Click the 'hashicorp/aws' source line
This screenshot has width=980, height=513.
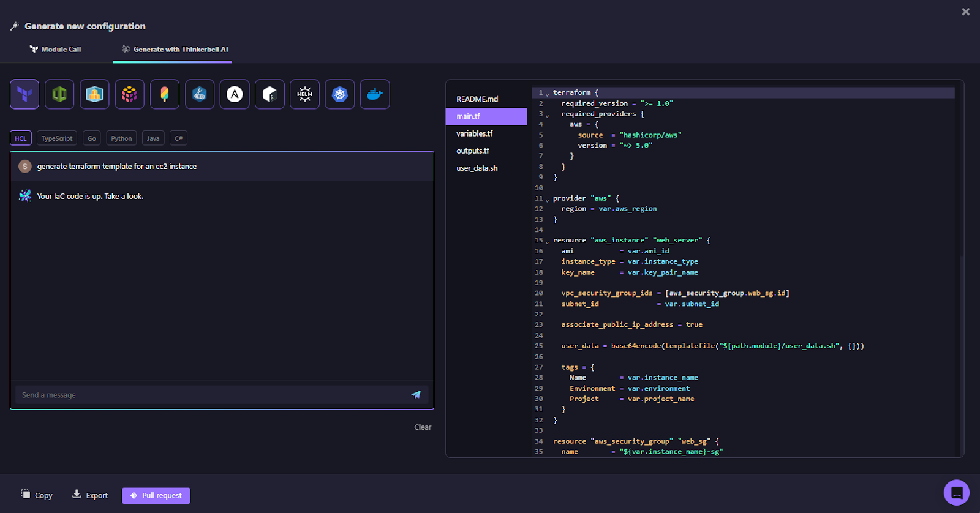[630, 135]
